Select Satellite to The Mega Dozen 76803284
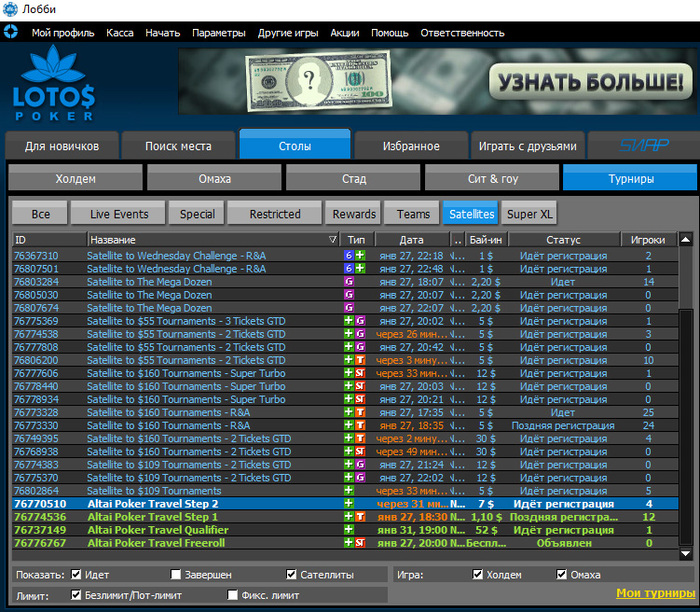 click(345, 282)
